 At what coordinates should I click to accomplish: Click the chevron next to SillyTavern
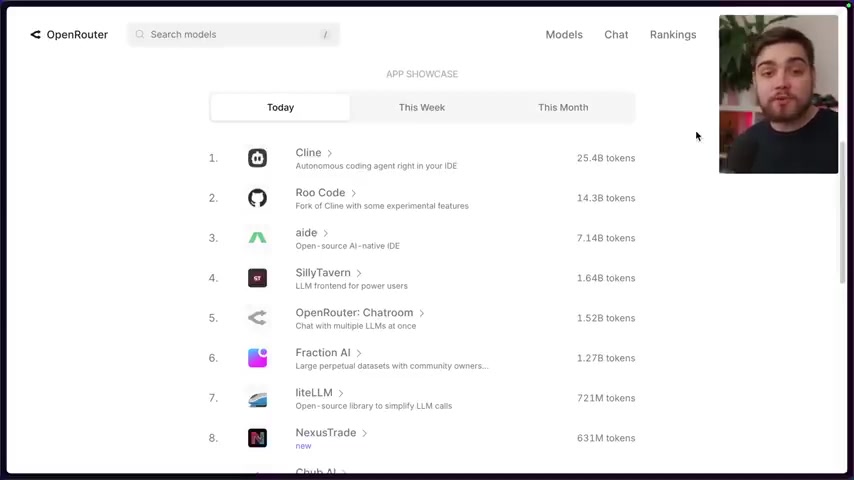(359, 273)
